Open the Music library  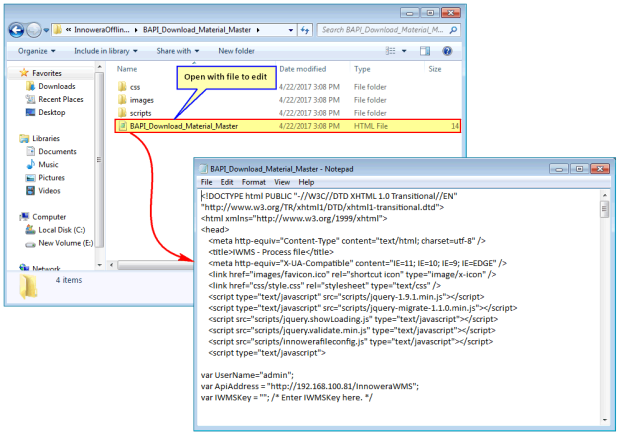[42, 164]
